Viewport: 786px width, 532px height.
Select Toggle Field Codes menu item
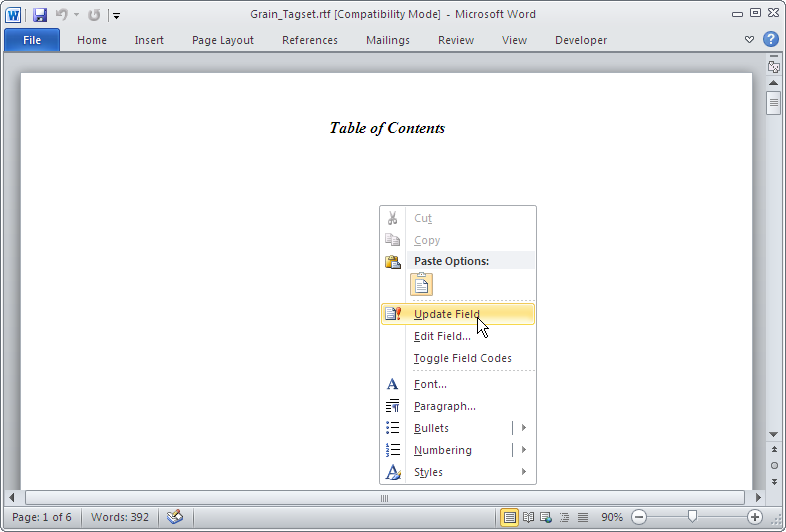click(458, 359)
